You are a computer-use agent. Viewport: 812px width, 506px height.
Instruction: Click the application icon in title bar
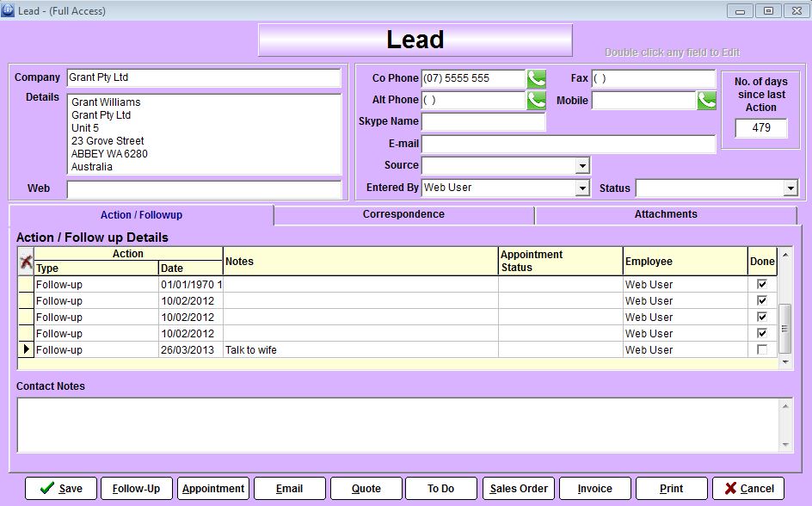[8, 10]
